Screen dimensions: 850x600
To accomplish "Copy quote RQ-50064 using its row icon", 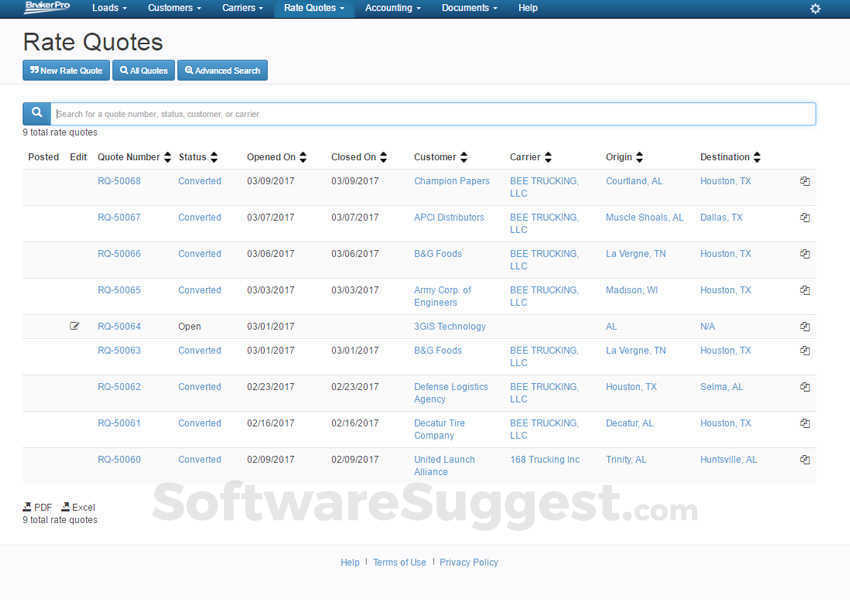I will [x=805, y=326].
